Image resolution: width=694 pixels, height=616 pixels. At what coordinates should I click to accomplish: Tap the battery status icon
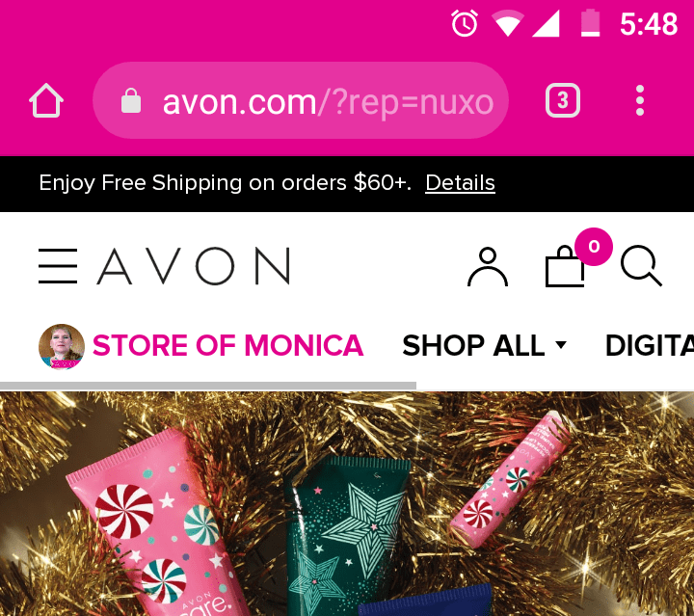pyautogui.click(x=590, y=23)
